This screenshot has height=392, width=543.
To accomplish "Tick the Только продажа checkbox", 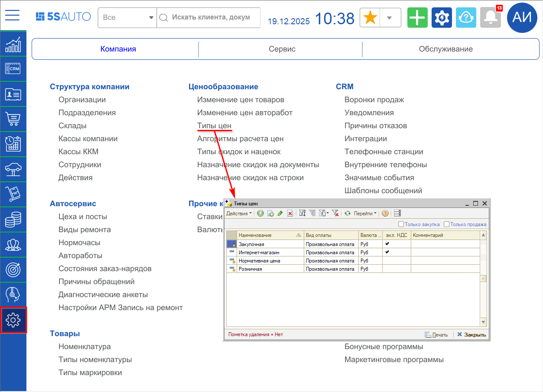I will [447, 224].
